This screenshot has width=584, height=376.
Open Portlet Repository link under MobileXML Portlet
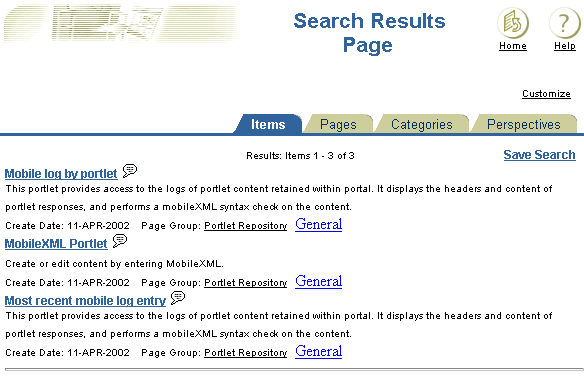point(245,283)
